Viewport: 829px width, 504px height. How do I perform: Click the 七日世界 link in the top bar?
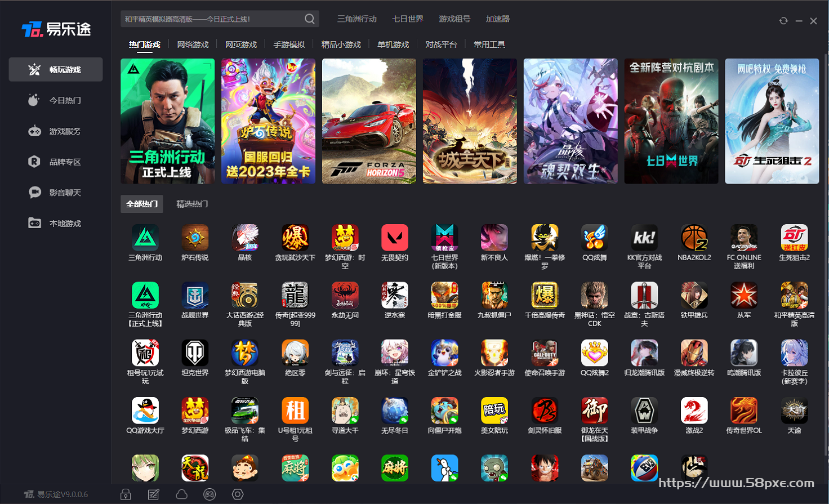click(x=408, y=19)
